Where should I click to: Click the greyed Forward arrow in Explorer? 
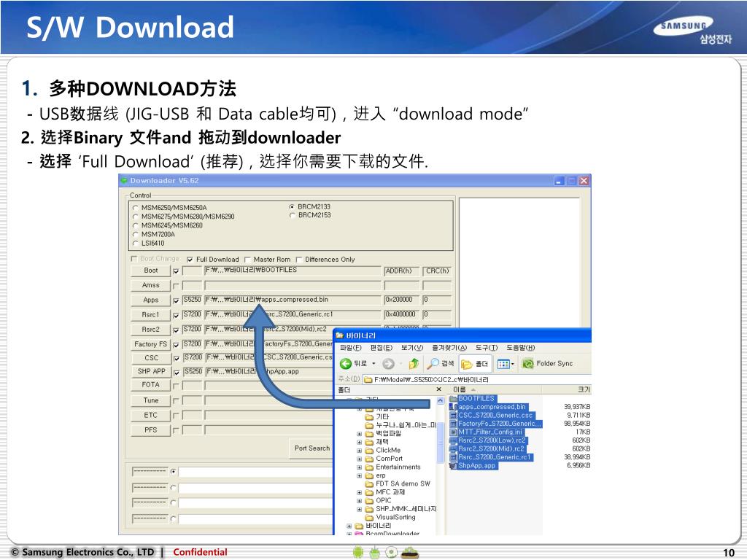point(388,364)
